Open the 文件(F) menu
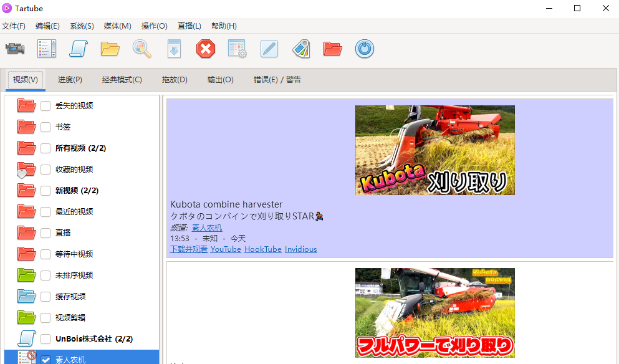 pyautogui.click(x=14, y=26)
